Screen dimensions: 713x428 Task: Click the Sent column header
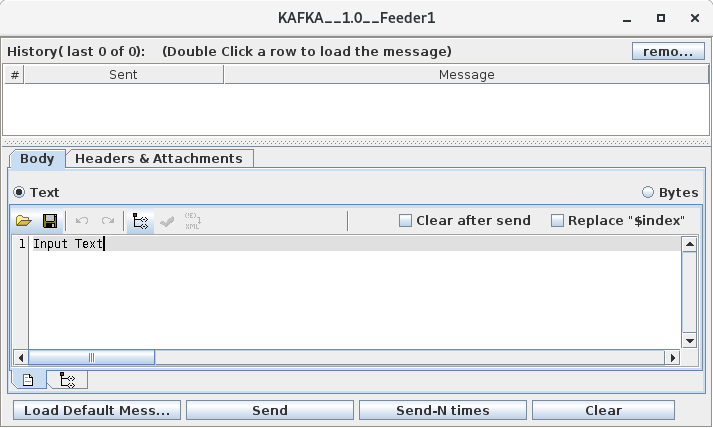coord(123,75)
